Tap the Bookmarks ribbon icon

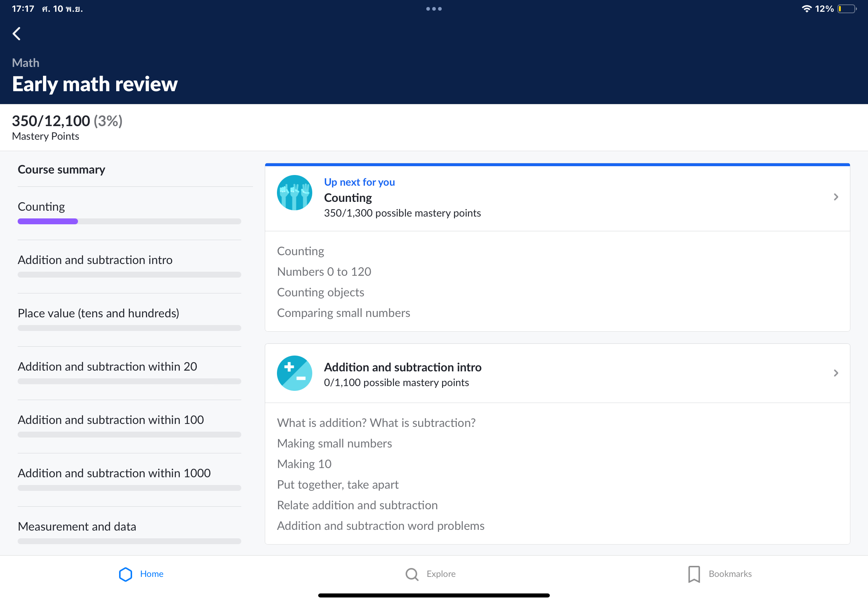point(694,574)
